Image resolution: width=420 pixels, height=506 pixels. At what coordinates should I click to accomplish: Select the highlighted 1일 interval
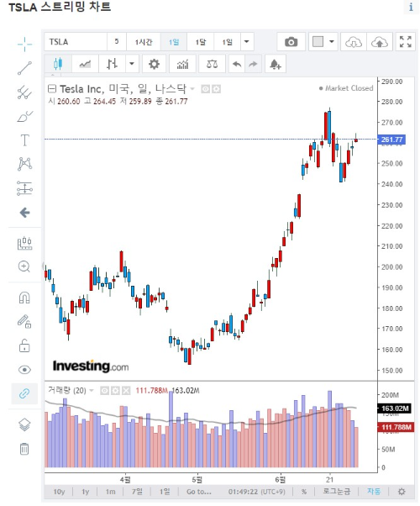pos(174,42)
